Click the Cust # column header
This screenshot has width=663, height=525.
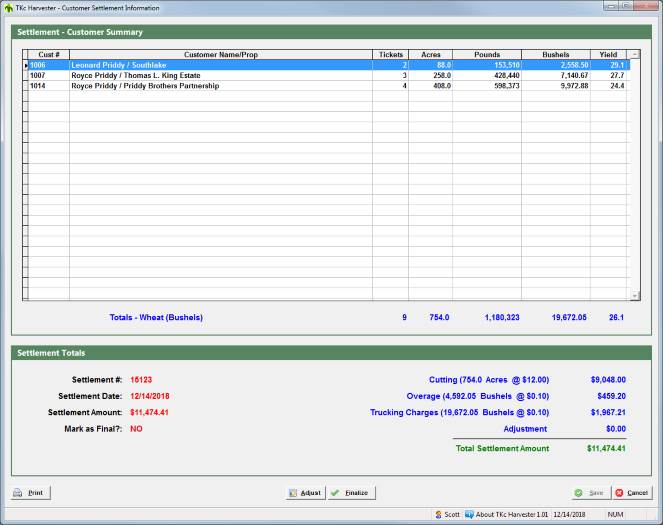click(49, 54)
